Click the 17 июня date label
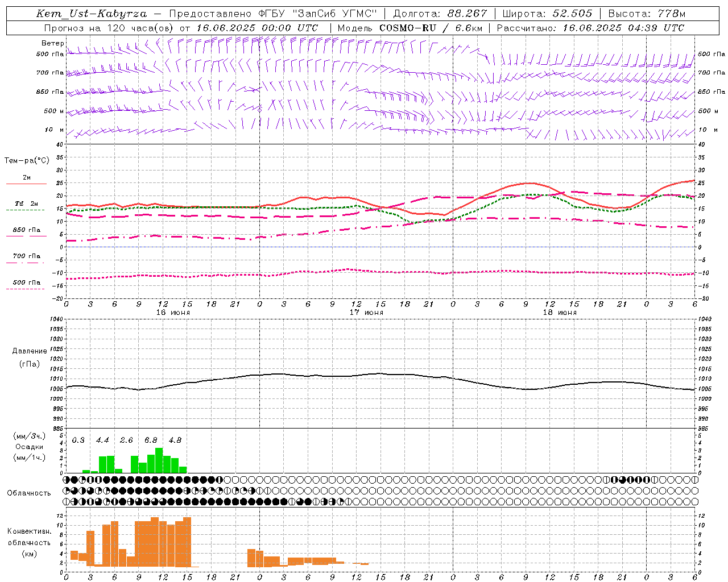728x582 pixels. (366, 313)
